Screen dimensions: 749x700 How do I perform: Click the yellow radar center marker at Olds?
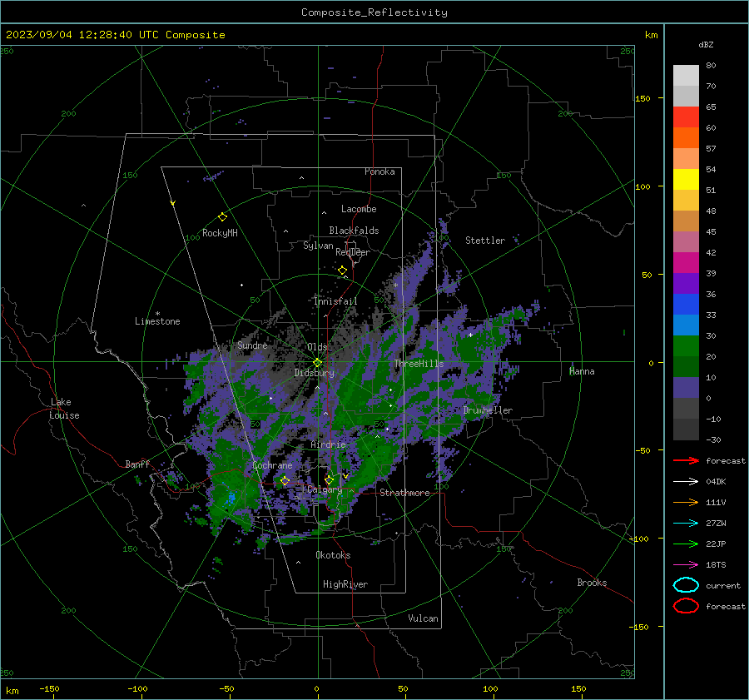tap(318, 363)
